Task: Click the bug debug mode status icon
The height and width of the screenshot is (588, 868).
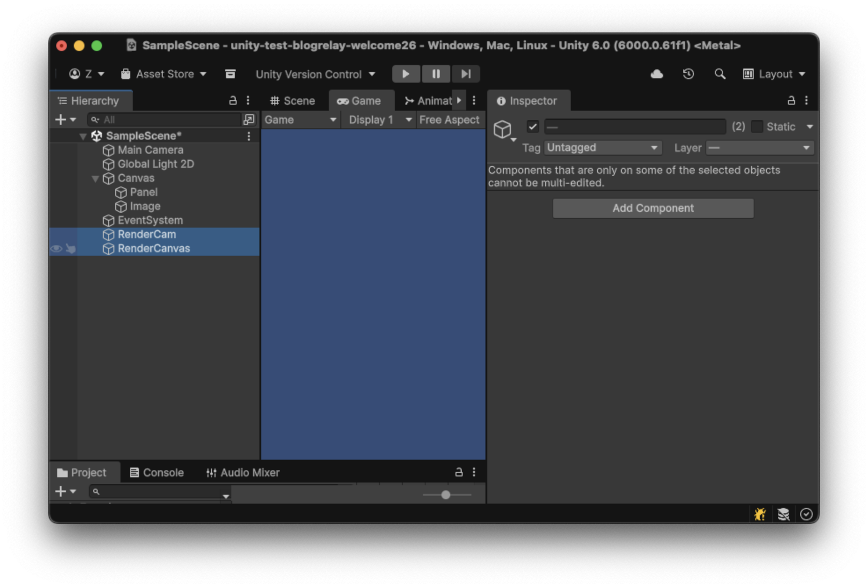Action: (760, 514)
